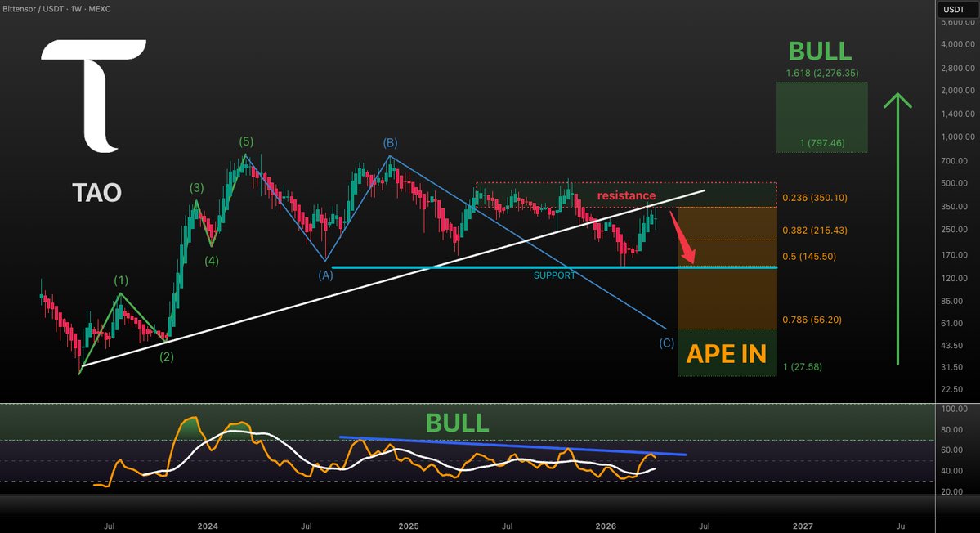Select the green "BULL" text above 1.618 level

pos(820,52)
